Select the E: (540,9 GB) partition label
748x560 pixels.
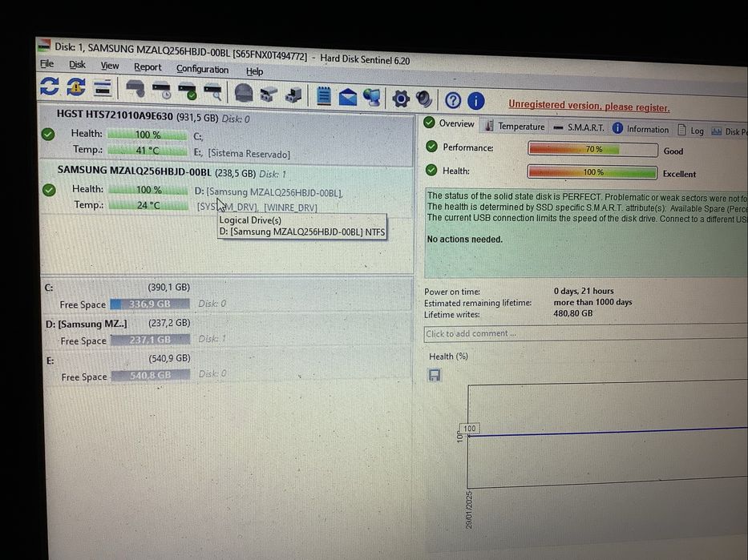click(119, 359)
